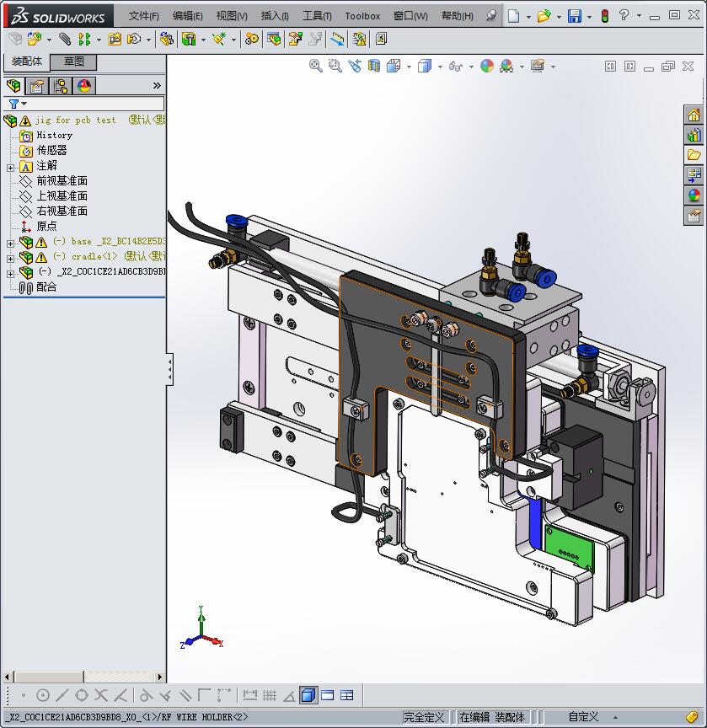Select the FeatureManager design tree tab

coord(14,86)
